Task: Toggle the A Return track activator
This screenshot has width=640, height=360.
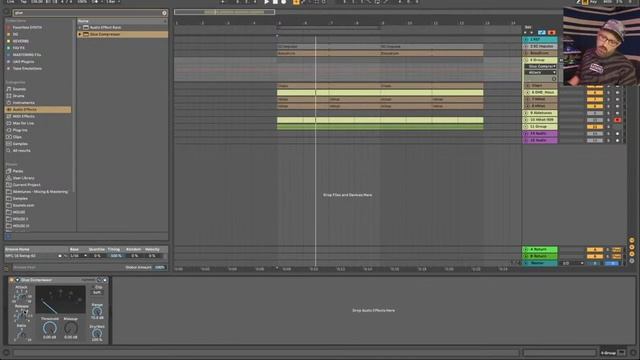Action: click(595, 249)
